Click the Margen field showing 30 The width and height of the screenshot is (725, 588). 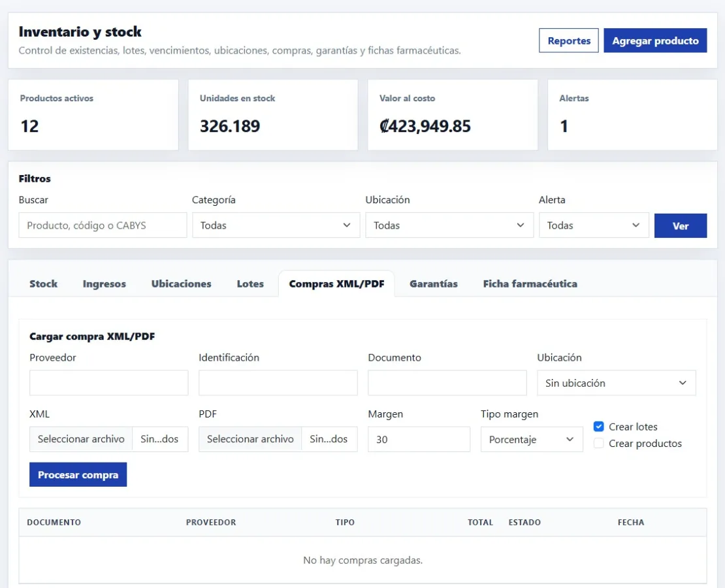pyautogui.click(x=419, y=440)
